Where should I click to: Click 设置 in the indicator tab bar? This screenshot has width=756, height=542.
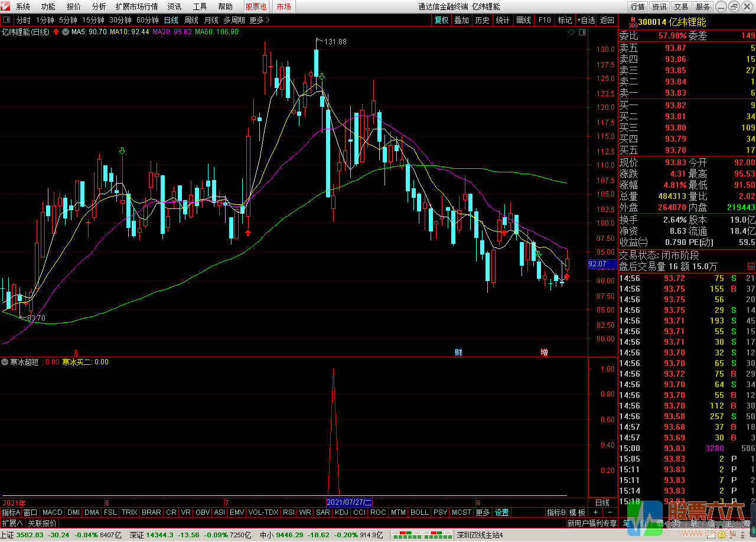click(502, 512)
